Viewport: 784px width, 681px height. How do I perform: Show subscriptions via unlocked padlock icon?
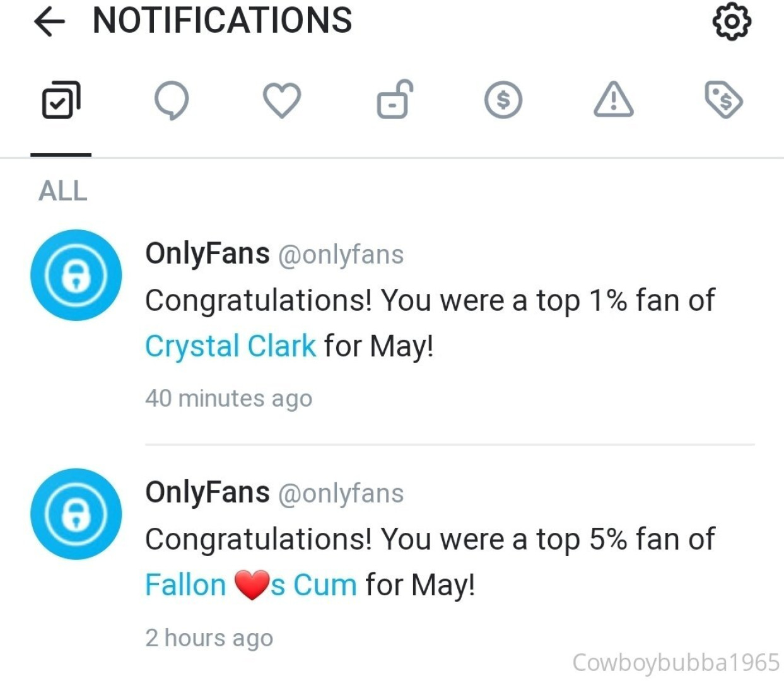[394, 100]
